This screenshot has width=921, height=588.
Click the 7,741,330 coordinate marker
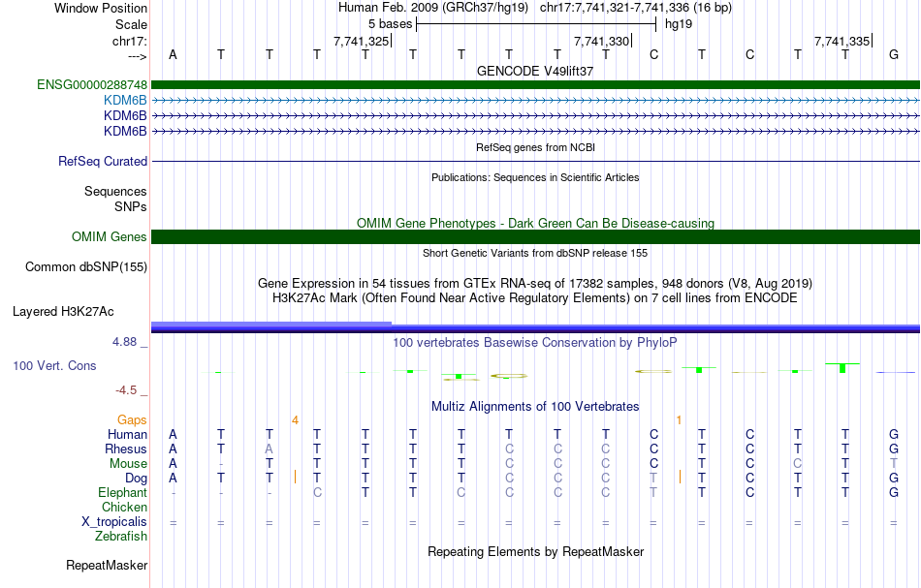click(x=601, y=41)
